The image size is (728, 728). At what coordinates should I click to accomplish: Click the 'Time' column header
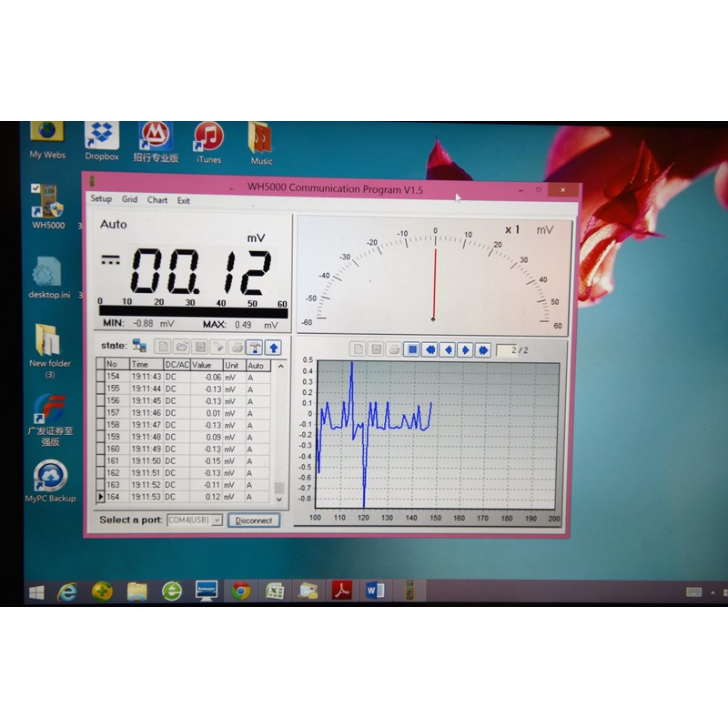tap(147, 365)
